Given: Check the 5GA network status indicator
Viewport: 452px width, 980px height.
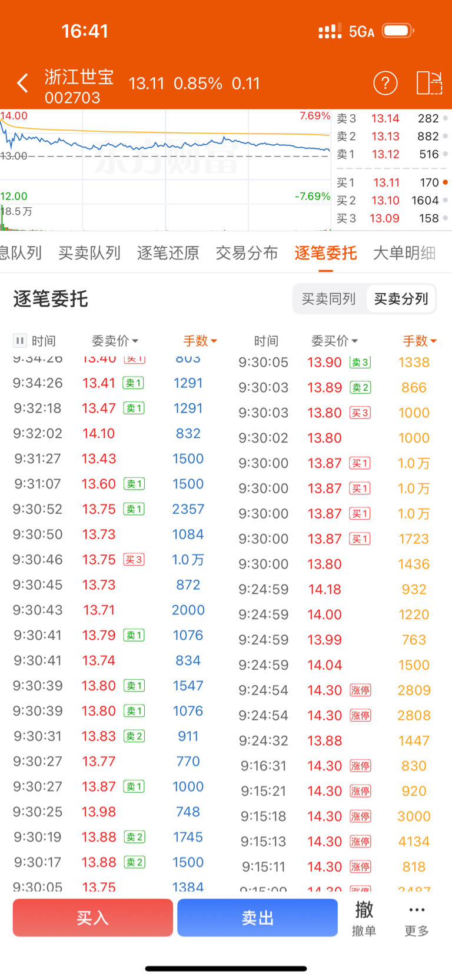Looking at the screenshot, I should click(361, 31).
